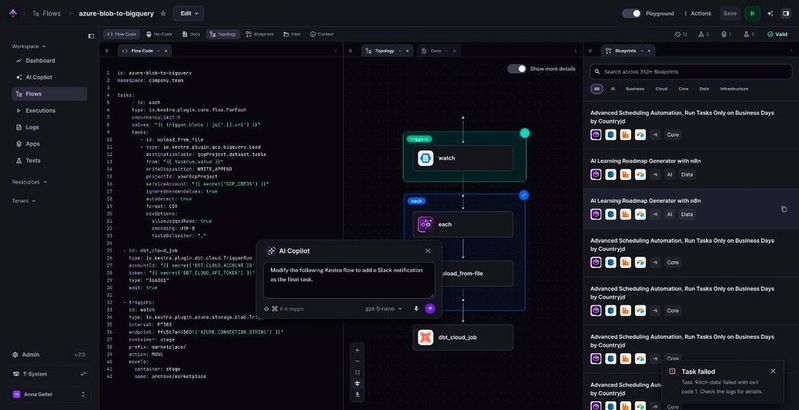Viewport: 799px width, 410px height.
Task: Filter blueprints by Core
Action: click(683, 89)
